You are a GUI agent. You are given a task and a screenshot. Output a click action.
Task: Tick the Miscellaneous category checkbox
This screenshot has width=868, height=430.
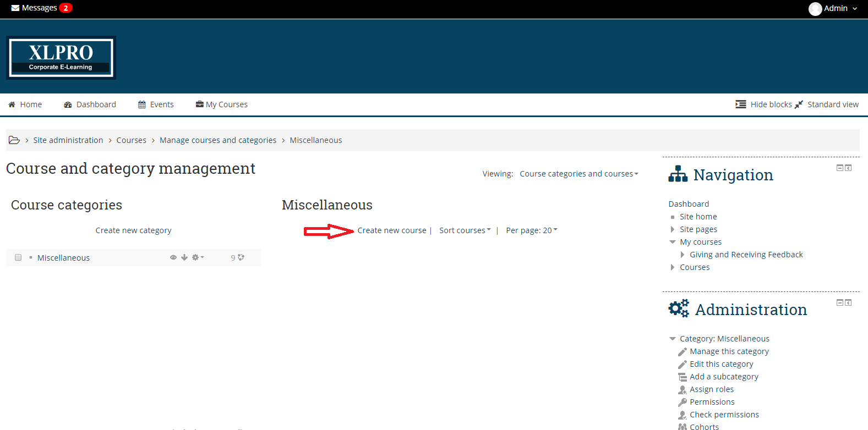coord(18,257)
